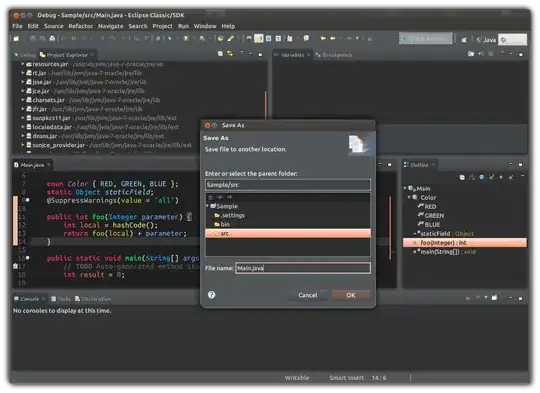Click OK in Save As dialog
540x393 pixels.
coord(351,295)
